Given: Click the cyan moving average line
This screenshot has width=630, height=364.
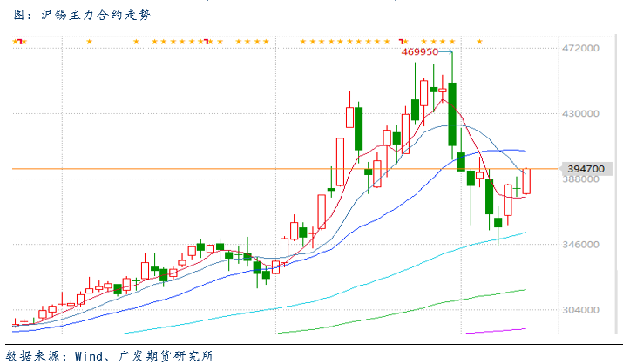Looking at the screenshot, I should click(349, 277).
